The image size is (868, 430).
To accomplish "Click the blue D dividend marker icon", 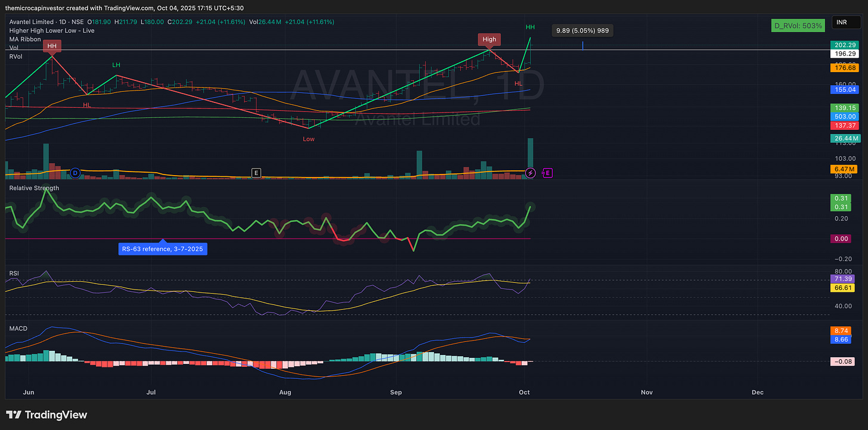I will (x=75, y=173).
